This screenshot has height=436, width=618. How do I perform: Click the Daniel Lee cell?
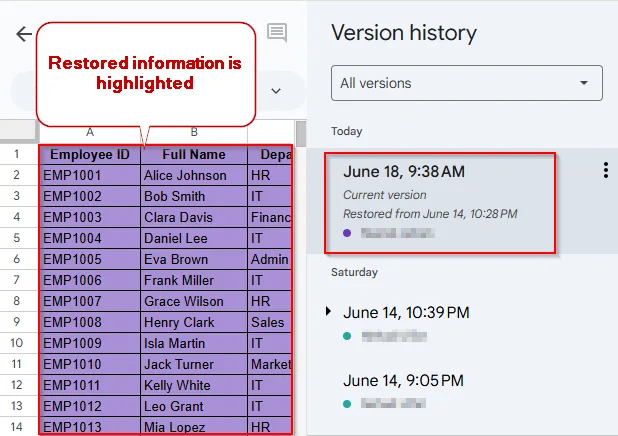click(x=194, y=238)
